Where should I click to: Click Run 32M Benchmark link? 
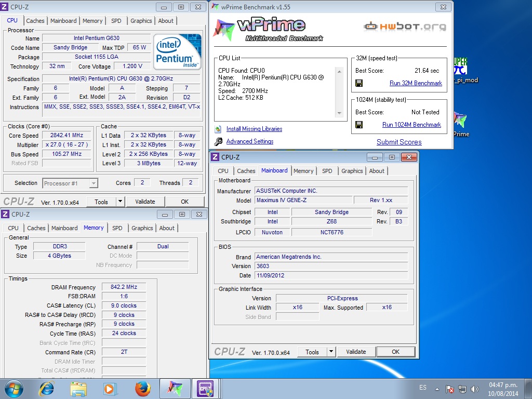point(416,83)
